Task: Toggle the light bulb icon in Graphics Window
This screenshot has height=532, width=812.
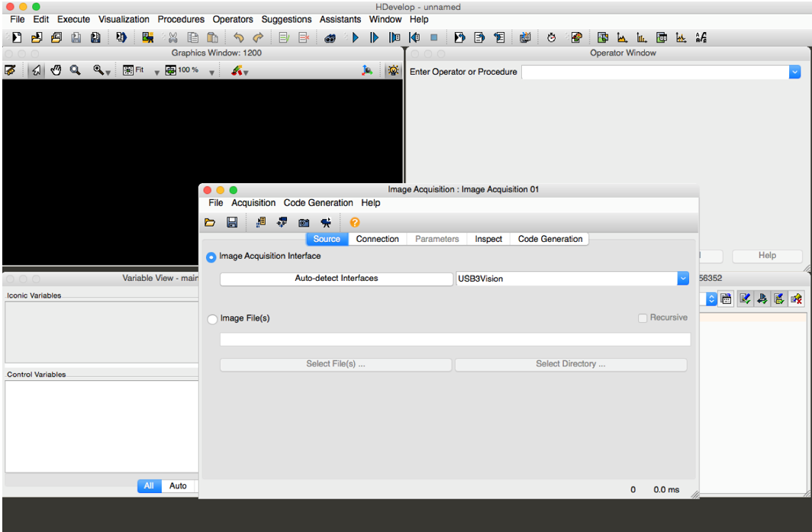Action: click(394, 70)
